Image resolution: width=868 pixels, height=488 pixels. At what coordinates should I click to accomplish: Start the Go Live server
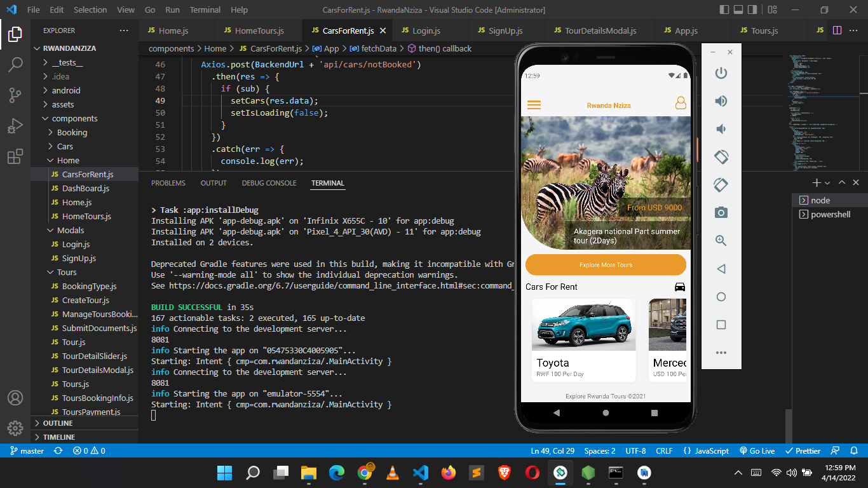coord(756,451)
